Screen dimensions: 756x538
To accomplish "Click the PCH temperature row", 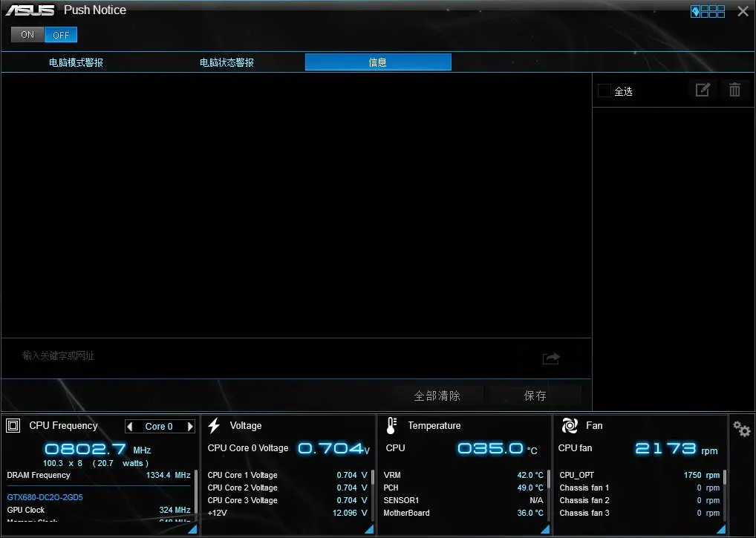I will pyautogui.click(x=463, y=488).
